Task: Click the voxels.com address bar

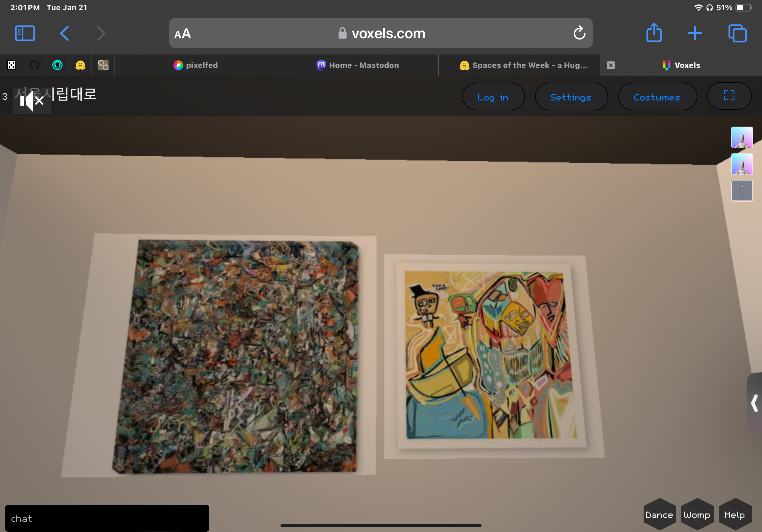Action: (x=381, y=33)
